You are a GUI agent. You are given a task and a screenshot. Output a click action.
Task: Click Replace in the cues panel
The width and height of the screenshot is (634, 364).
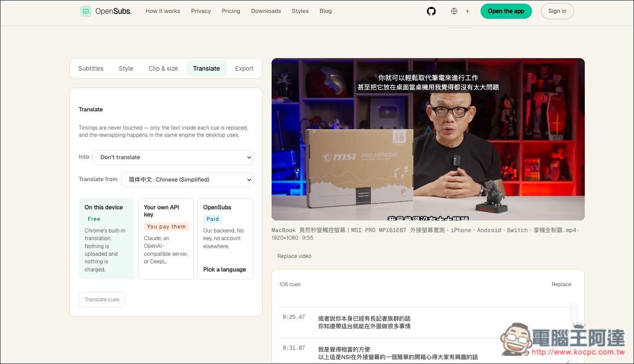pyautogui.click(x=562, y=284)
